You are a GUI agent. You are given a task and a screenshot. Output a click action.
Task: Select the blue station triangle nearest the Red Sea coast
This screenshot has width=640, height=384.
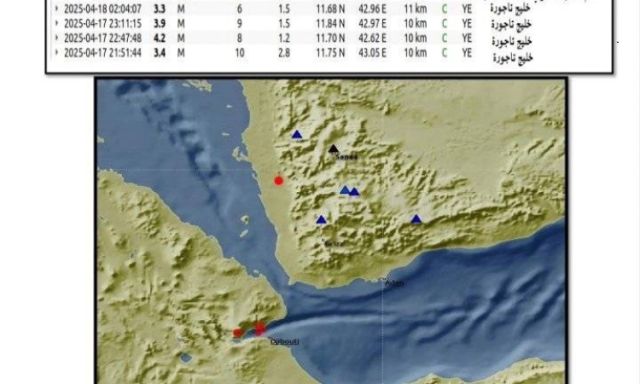point(321,220)
